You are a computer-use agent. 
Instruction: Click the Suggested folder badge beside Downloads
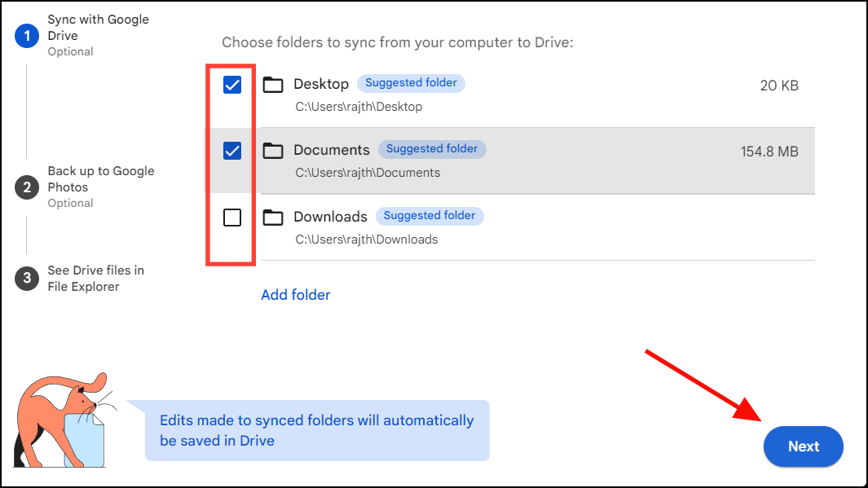pyautogui.click(x=430, y=216)
